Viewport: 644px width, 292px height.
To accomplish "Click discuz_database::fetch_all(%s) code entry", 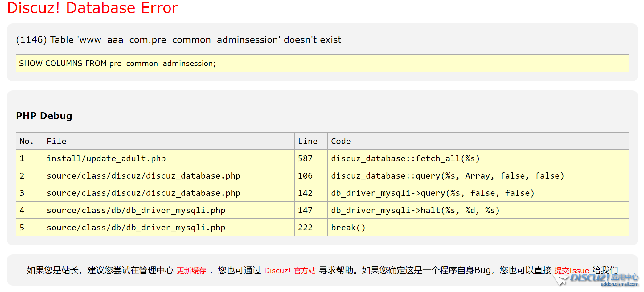I will pos(405,158).
